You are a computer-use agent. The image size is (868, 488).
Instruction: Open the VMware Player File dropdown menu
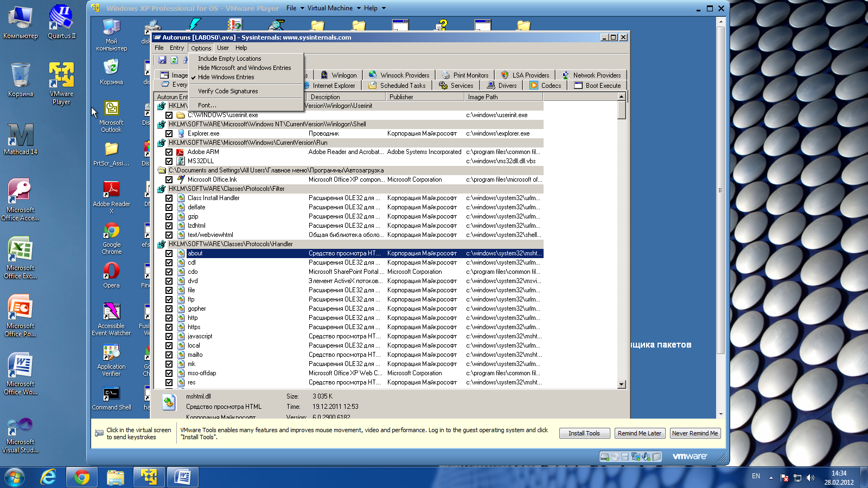pyautogui.click(x=295, y=8)
